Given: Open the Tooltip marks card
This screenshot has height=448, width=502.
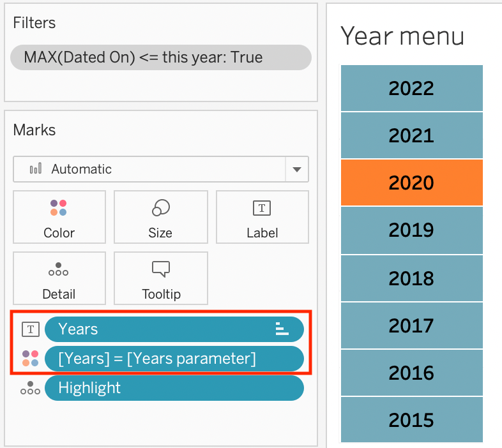Looking at the screenshot, I should tap(160, 278).
